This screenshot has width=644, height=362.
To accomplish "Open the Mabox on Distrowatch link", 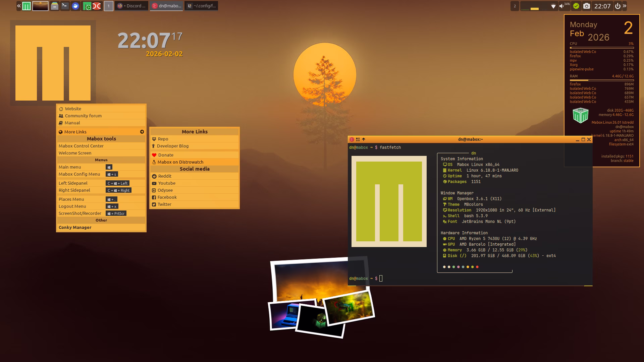I will pyautogui.click(x=180, y=162).
